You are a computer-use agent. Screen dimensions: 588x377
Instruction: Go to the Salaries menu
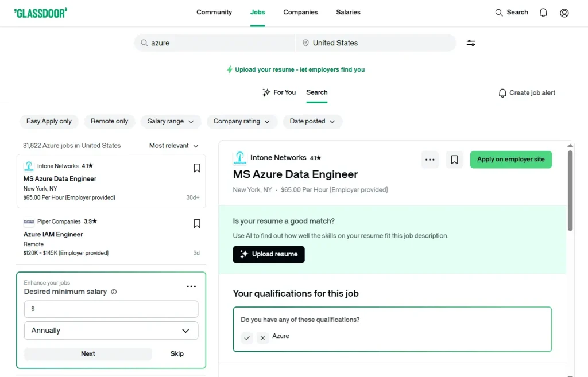click(x=348, y=12)
